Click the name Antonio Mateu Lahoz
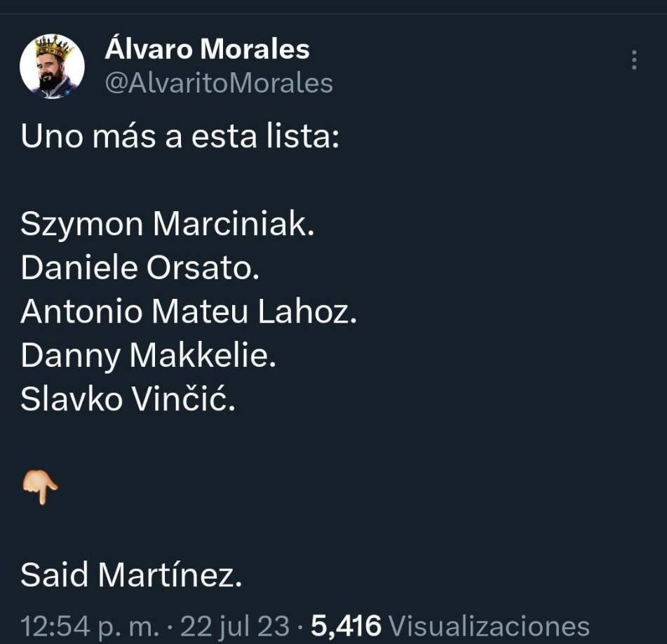The image size is (667, 644). (x=189, y=312)
